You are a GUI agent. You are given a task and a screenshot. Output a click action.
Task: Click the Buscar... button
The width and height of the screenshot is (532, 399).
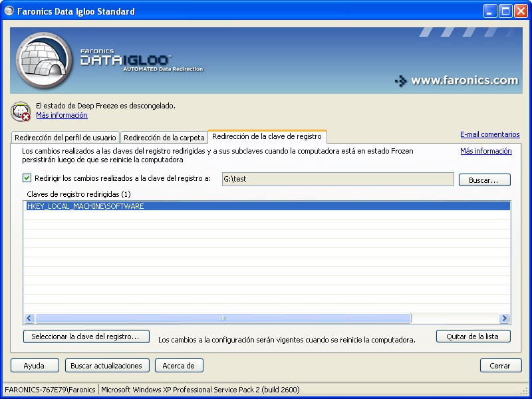coord(484,180)
